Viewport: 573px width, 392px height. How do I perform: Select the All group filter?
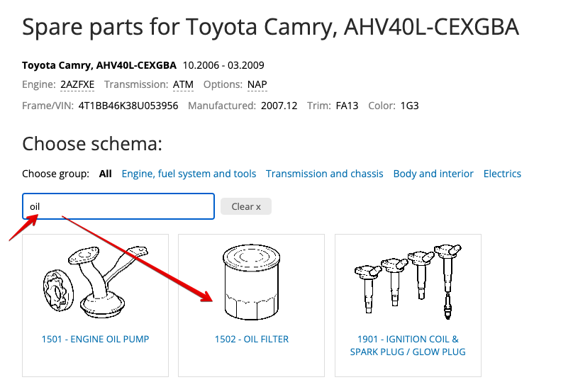[106, 174]
